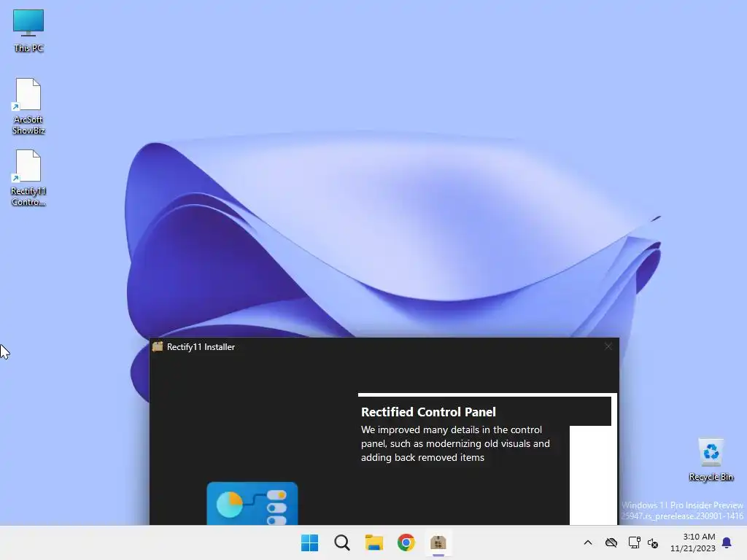Close the Rectify11 Installer window
The height and width of the screenshot is (560, 747).
(608, 346)
